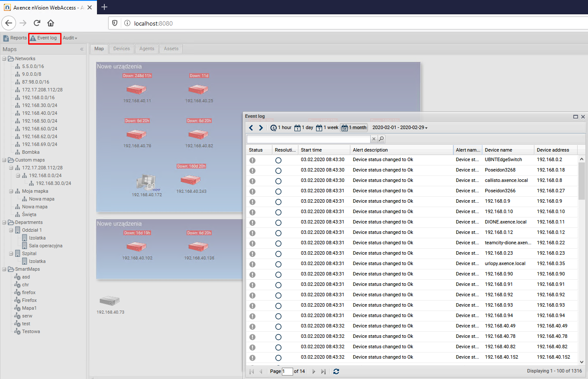588x379 pixels.
Task: Collapse the Maps side panel
Action: pyautogui.click(x=82, y=49)
